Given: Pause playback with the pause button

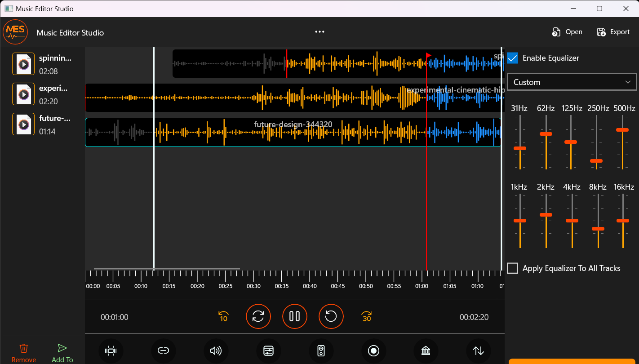Looking at the screenshot, I should (x=294, y=316).
